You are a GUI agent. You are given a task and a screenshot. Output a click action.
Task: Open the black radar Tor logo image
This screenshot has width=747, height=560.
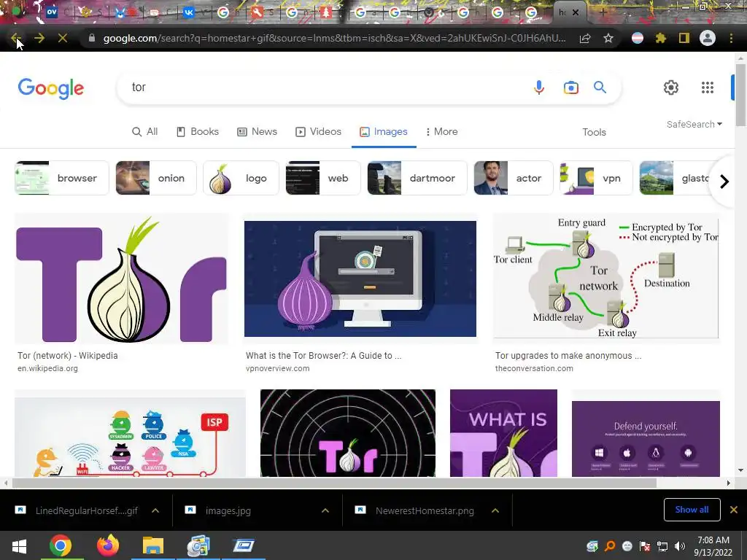pos(348,433)
